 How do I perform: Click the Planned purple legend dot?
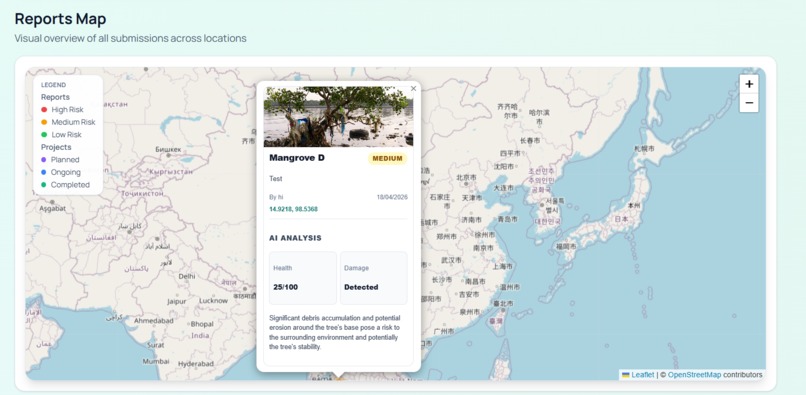click(x=44, y=160)
